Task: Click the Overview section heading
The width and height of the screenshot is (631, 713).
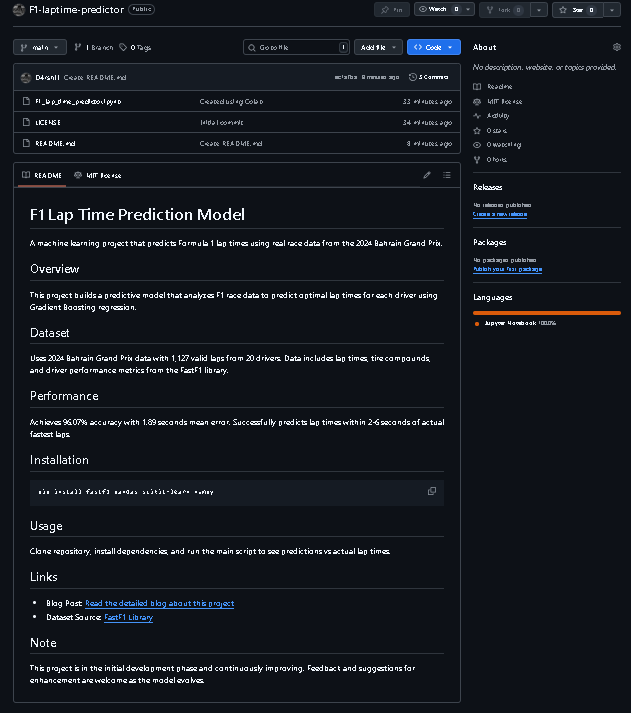Action: [x=55, y=269]
